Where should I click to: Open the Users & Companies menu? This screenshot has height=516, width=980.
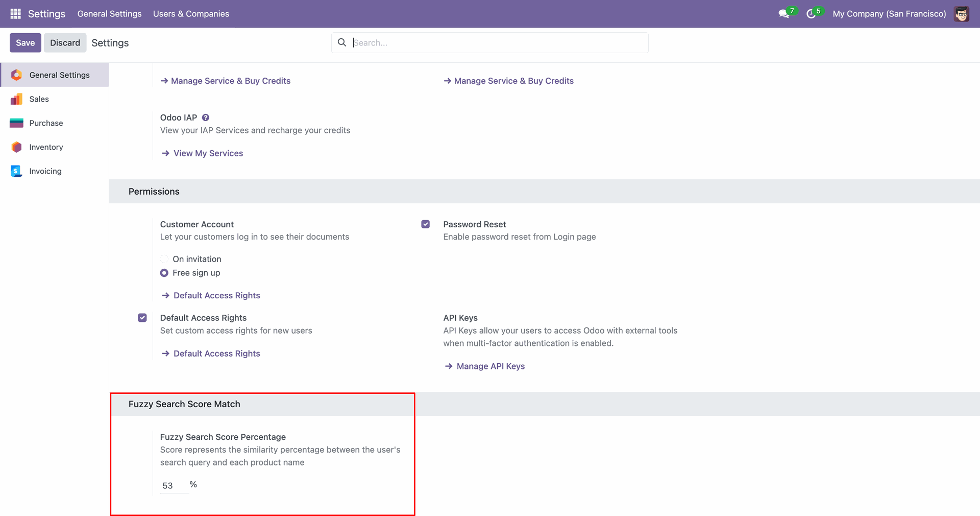[x=191, y=14]
